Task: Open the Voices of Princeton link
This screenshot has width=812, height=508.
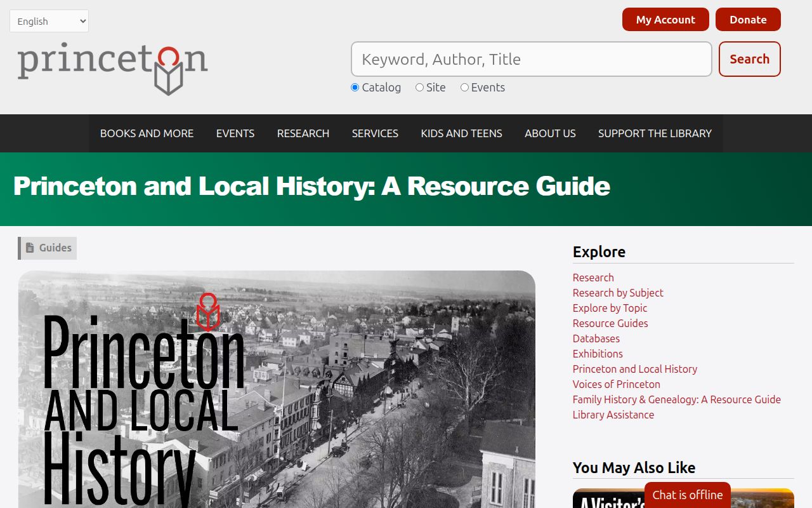Action: click(617, 384)
